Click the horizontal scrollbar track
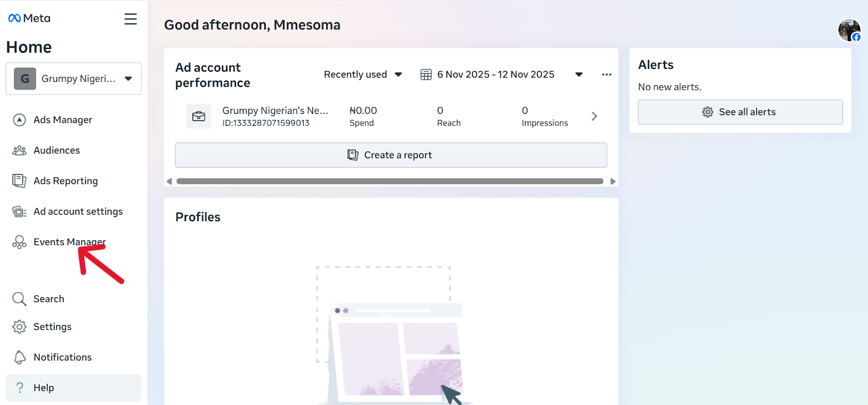Screen dimensions: 868x405 (390, 181)
